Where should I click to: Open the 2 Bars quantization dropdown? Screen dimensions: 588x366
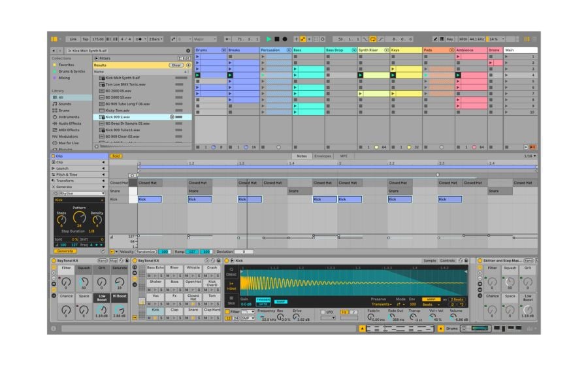point(155,39)
